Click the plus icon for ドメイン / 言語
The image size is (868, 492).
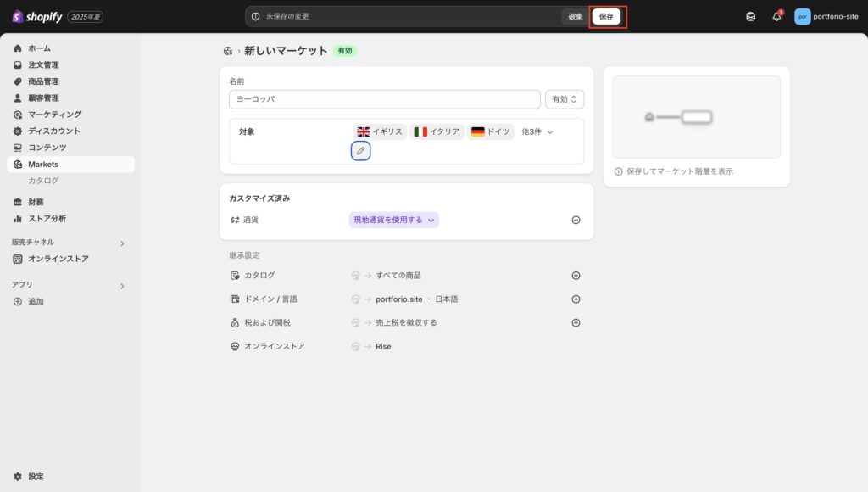pos(576,299)
